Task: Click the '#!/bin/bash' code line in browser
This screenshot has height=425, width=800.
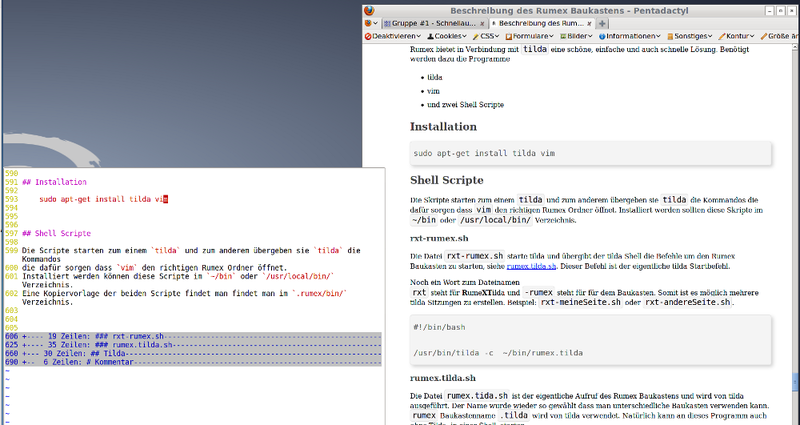Action: [x=439, y=327]
